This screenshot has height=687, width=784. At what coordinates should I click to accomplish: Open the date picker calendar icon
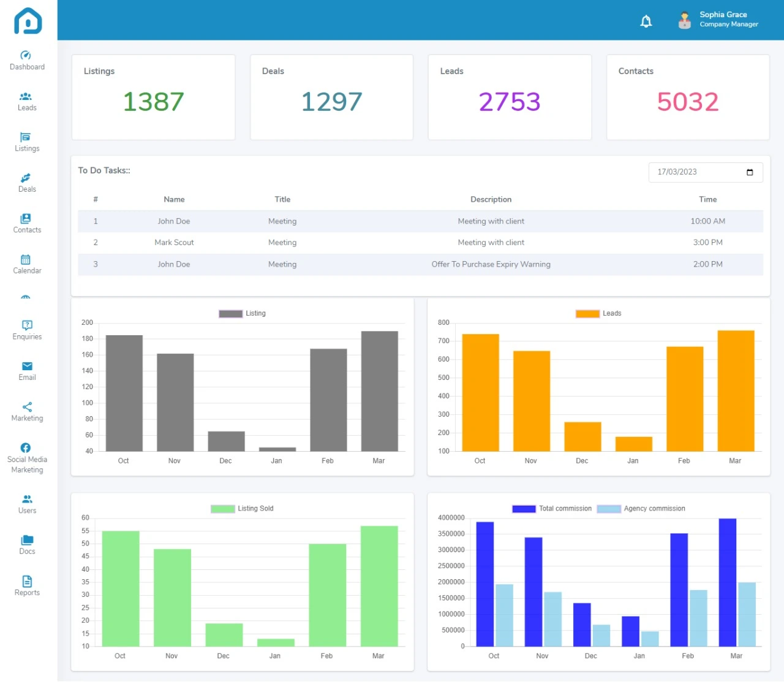click(750, 172)
